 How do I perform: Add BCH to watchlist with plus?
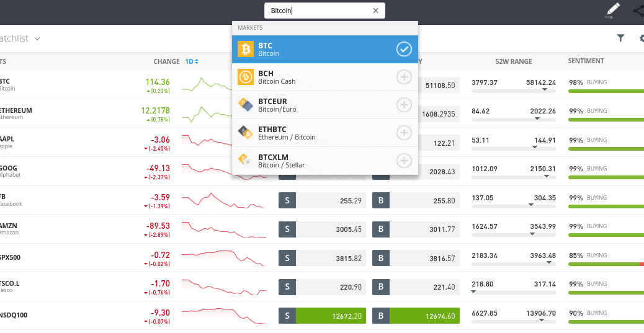point(404,77)
